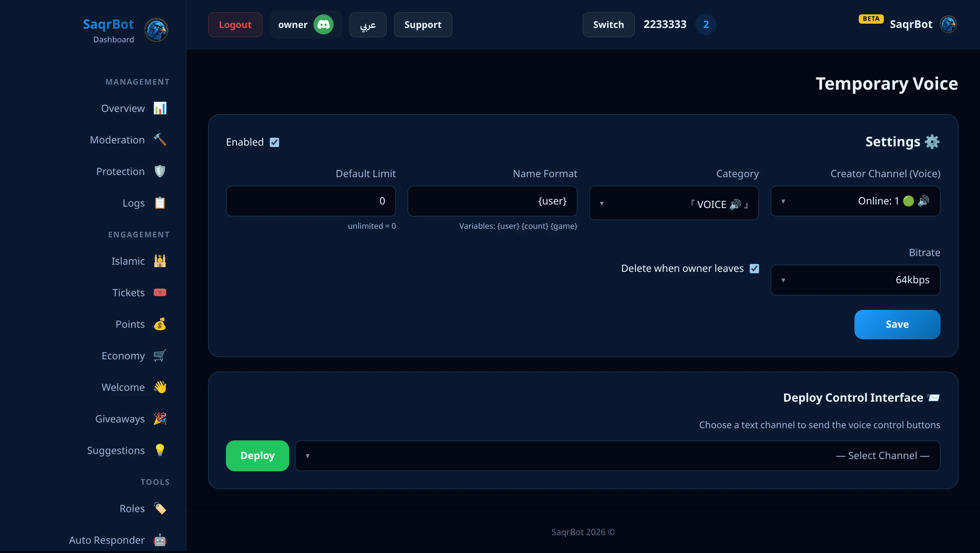Toggle Delete when owner leaves checkbox

[x=754, y=269]
